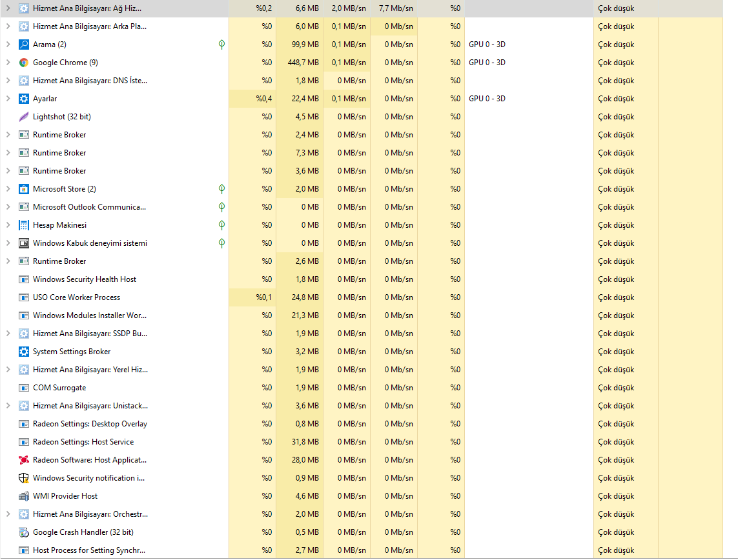Click the 21,3 MB Windows Modules Installer memory

[x=305, y=315]
